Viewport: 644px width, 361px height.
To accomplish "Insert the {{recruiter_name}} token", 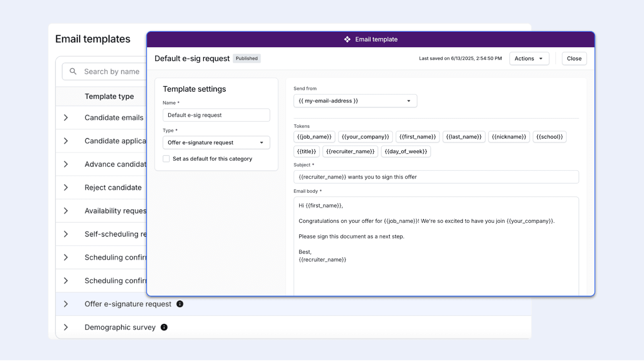I will (350, 151).
